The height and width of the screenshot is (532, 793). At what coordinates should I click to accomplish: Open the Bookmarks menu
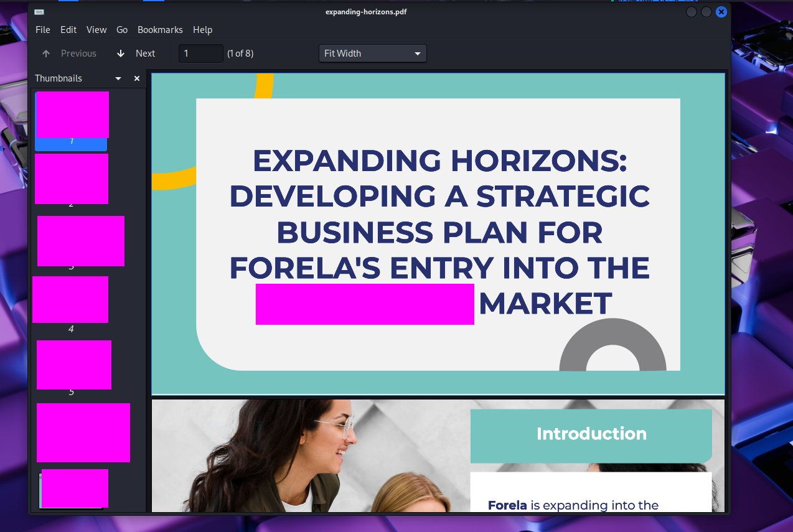pos(160,30)
